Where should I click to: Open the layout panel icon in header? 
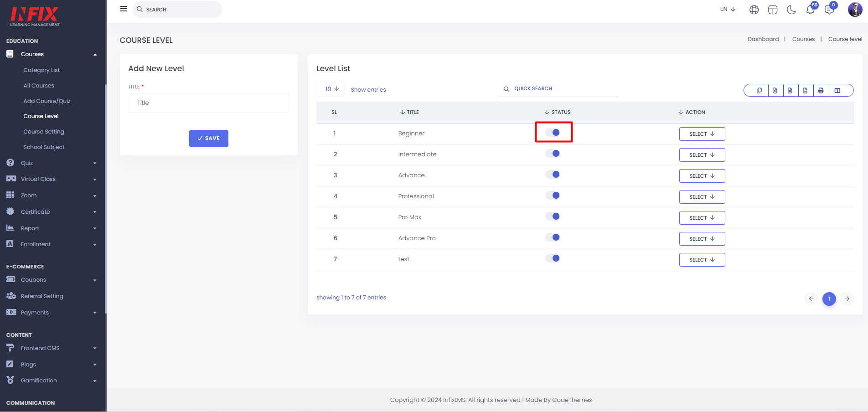(x=773, y=10)
